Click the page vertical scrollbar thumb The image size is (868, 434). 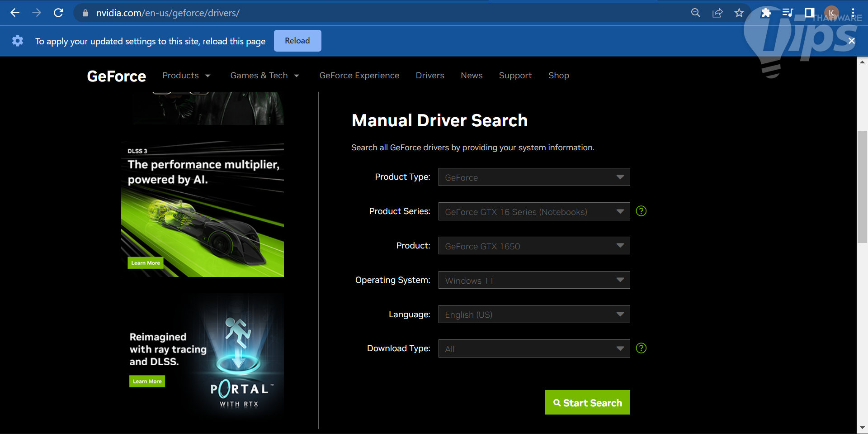862,186
